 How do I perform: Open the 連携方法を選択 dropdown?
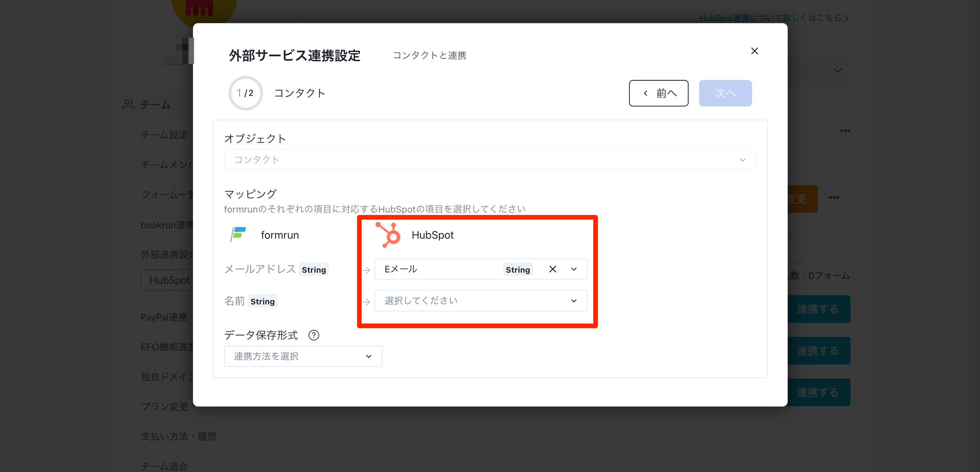[303, 356]
